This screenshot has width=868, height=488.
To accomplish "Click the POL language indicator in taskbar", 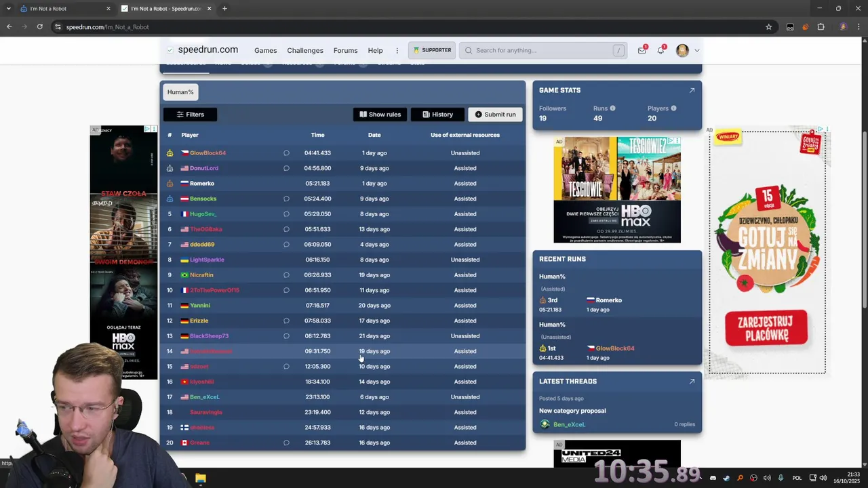I will [x=797, y=478].
